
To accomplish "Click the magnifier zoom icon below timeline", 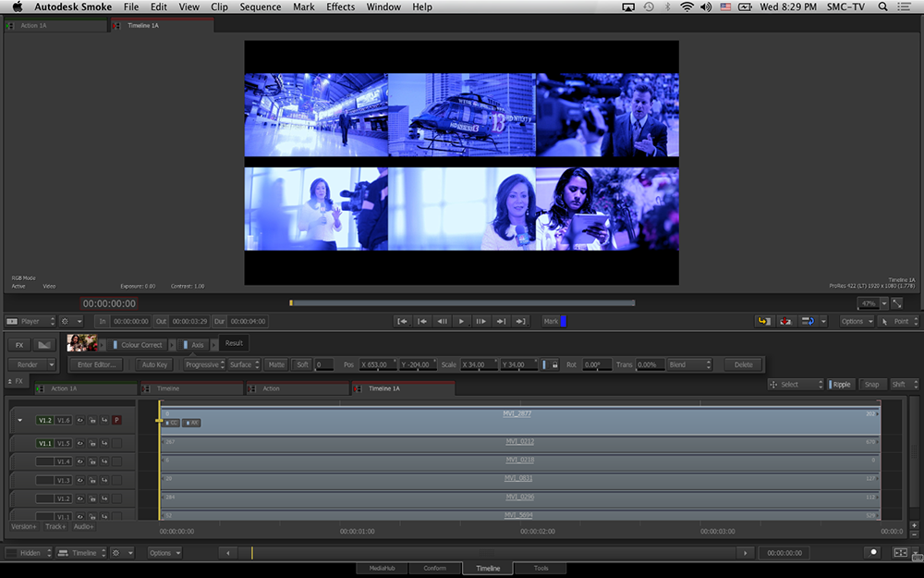I will click(x=874, y=552).
